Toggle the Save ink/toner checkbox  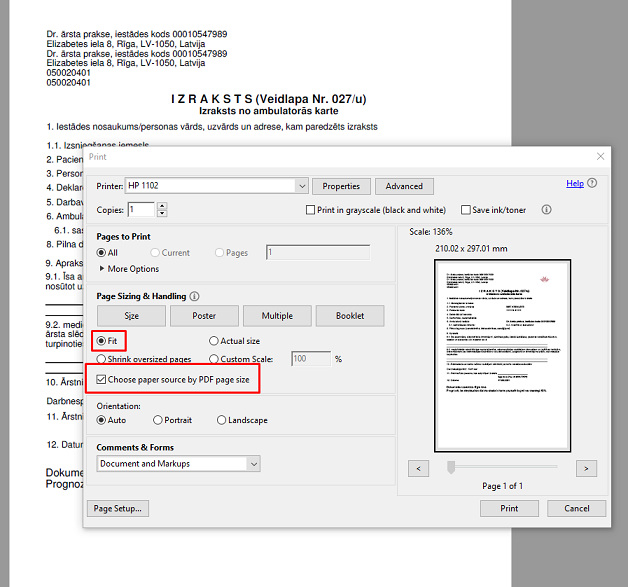pyautogui.click(x=466, y=210)
